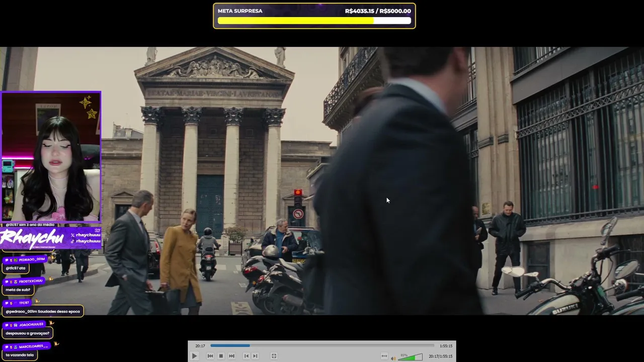Click the message '@pedraoo_001m Saudades dessa epoca'

[43, 311]
